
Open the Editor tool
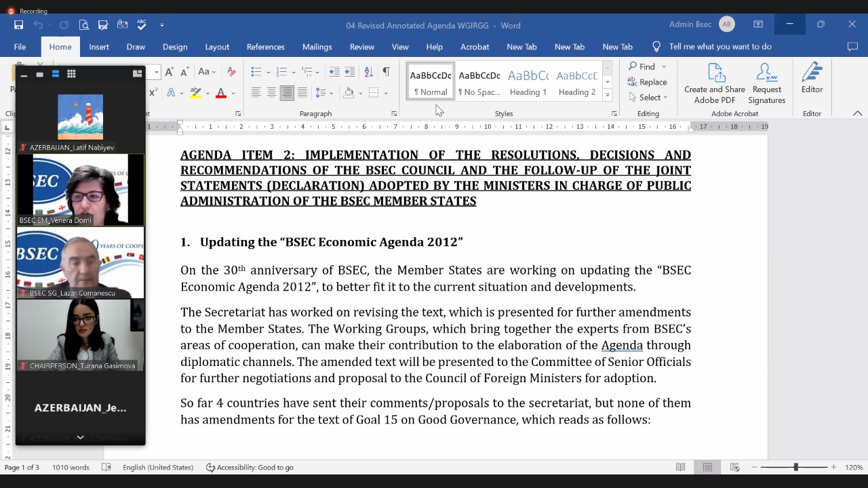click(x=812, y=80)
